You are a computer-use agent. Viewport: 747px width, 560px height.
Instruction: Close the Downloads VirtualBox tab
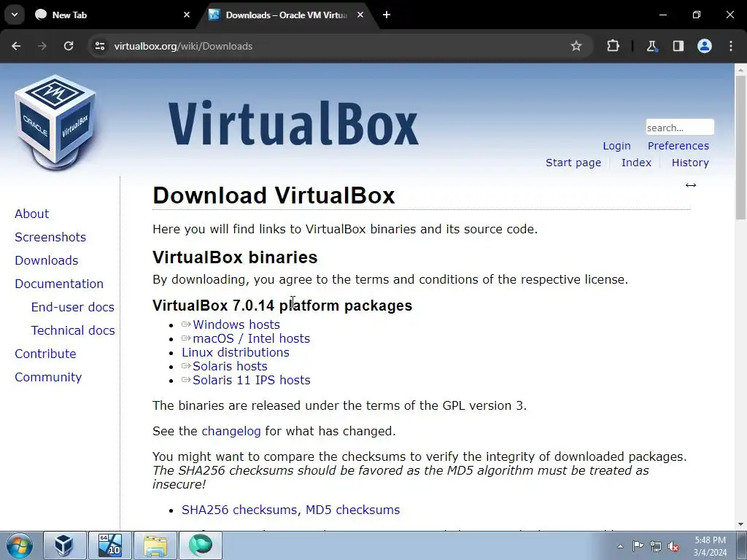click(360, 15)
